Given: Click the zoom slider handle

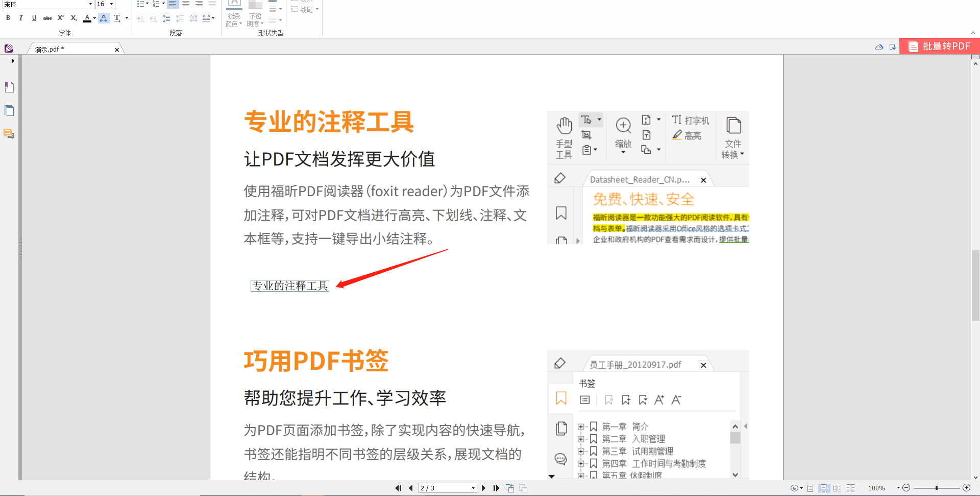Looking at the screenshot, I should [x=937, y=488].
